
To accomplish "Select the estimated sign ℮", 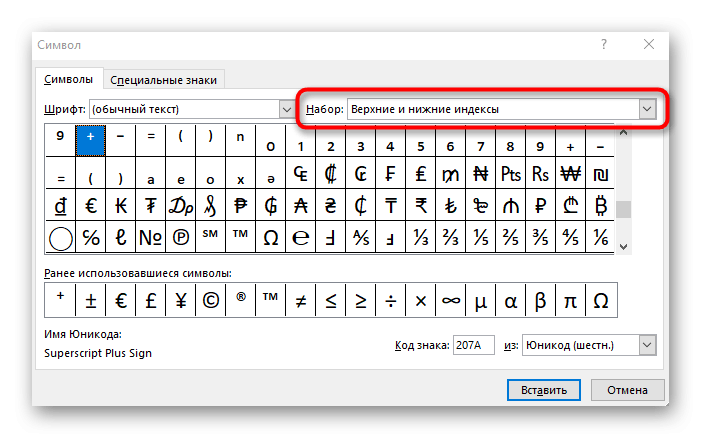I will (x=300, y=237).
